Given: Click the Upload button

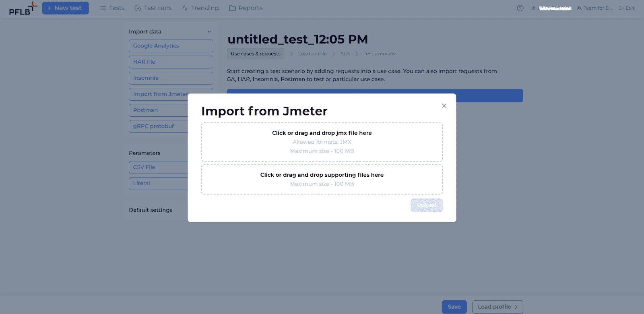Looking at the screenshot, I should [427, 205].
